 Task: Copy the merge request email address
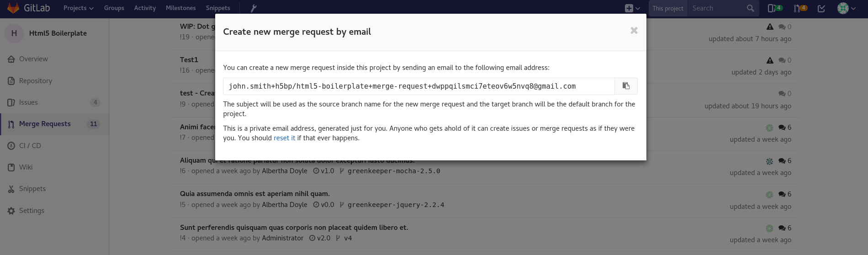point(626,86)
